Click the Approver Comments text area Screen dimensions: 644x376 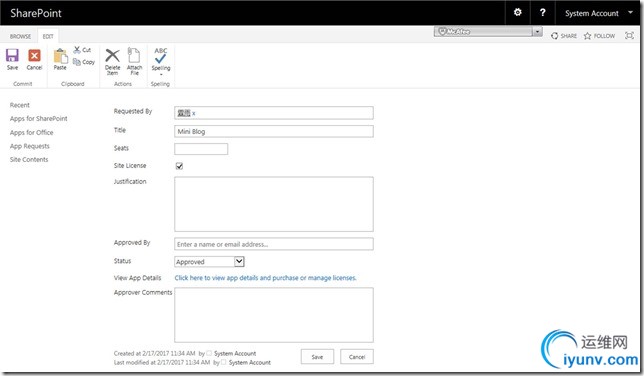pos(274,315)
